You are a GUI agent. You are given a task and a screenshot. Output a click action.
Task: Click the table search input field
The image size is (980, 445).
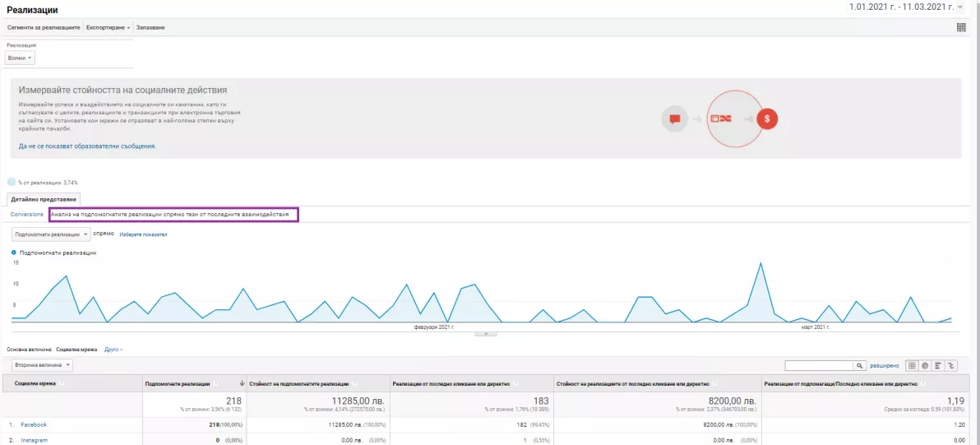(x=820, y=366)
